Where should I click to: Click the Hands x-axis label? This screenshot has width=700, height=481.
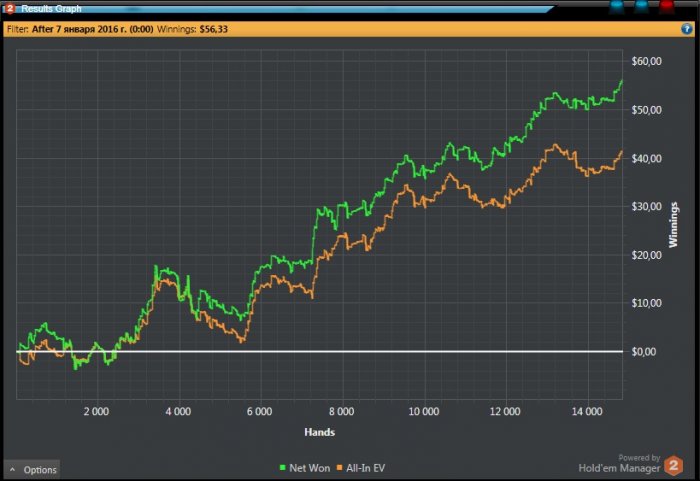click(x=319, y=432)
